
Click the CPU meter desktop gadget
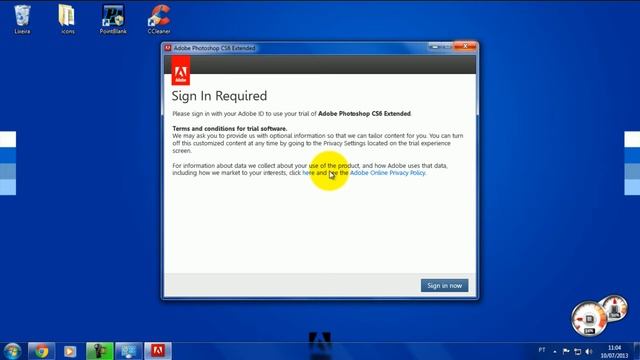point(589,319)
